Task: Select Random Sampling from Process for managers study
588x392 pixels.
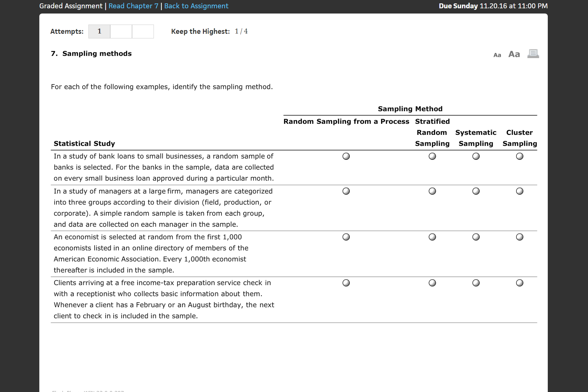Action: click(x=346, y=191)
